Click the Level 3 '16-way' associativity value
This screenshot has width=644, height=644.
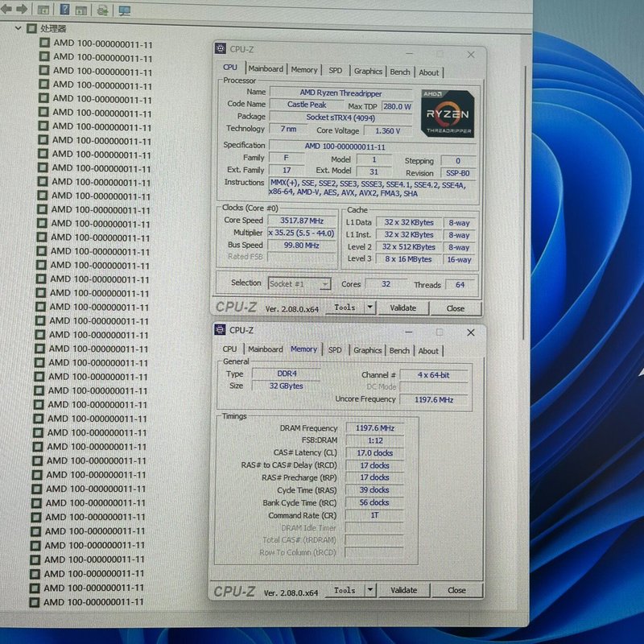pos(459,259)
